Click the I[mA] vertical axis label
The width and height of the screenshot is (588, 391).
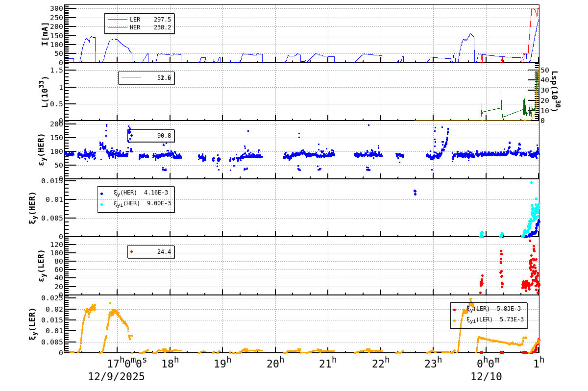pos(46,34)
